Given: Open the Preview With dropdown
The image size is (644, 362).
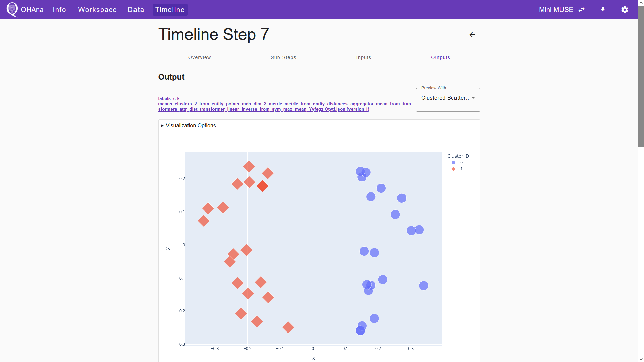Looking at the screenshot, I should click(x=448, y=100).
